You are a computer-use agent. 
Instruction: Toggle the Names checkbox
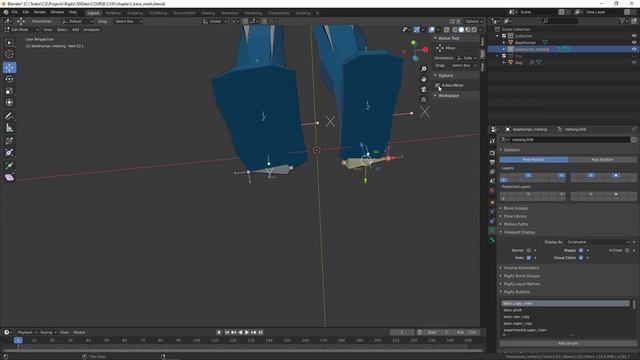click(529, 250)
